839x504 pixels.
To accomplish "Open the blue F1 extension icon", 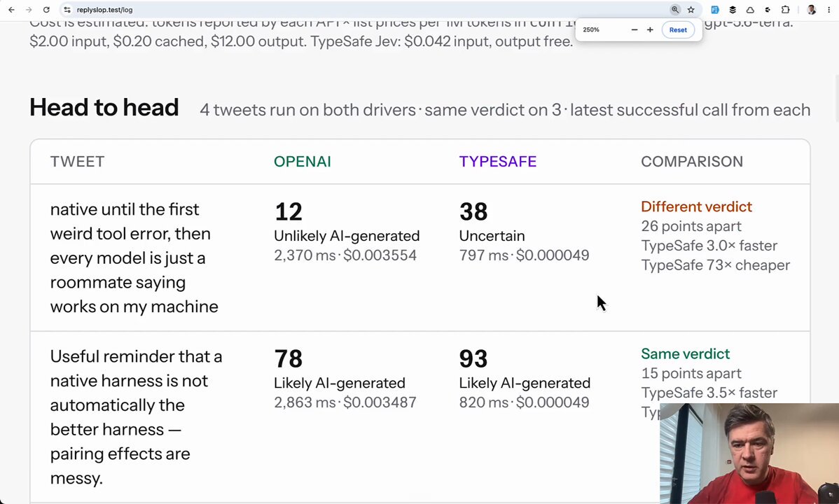I will pyautogui.click(x=715, y=10).
